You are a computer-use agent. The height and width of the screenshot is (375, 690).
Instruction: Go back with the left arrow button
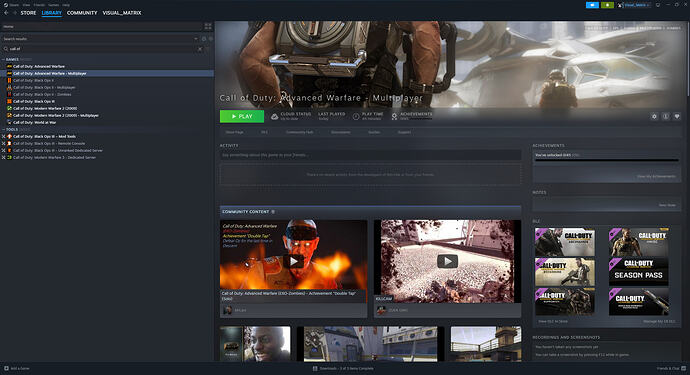(x=6, y=13)
